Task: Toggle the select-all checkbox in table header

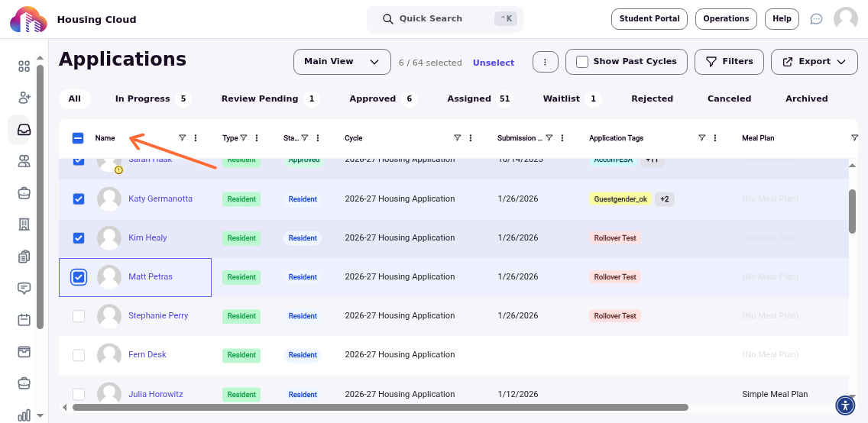Action: [x=78, y=138]
